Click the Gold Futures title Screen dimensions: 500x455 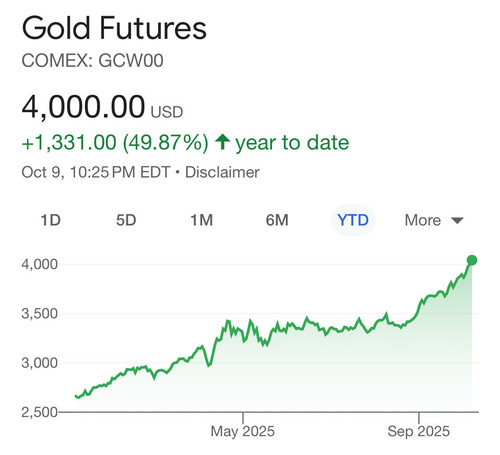point(114,28)
